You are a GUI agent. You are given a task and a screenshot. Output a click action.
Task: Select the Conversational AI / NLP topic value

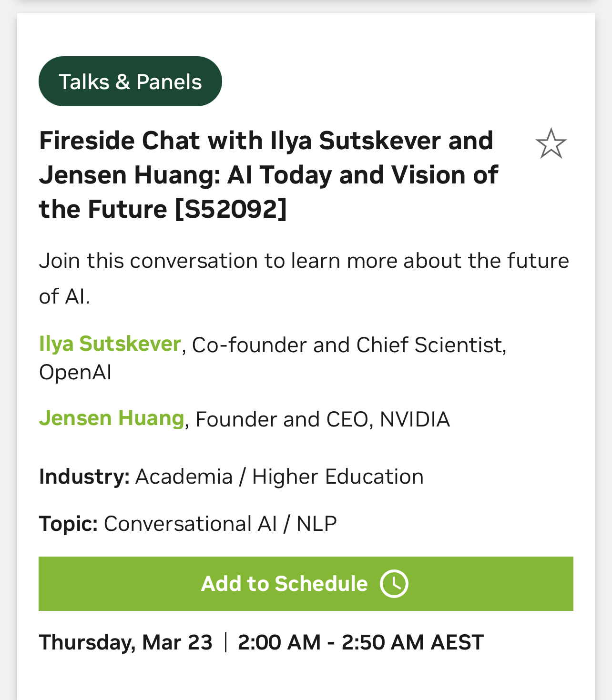pyautogui.click(x=220, y=524)
